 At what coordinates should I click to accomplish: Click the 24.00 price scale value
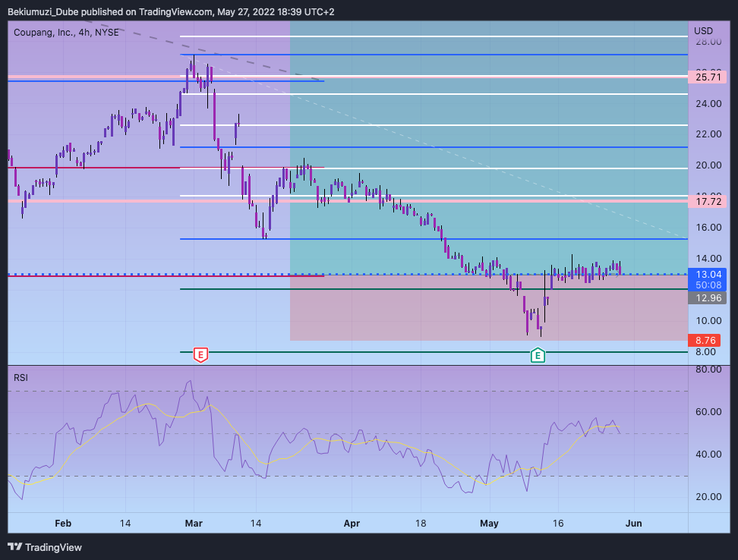tap(708, 104)
